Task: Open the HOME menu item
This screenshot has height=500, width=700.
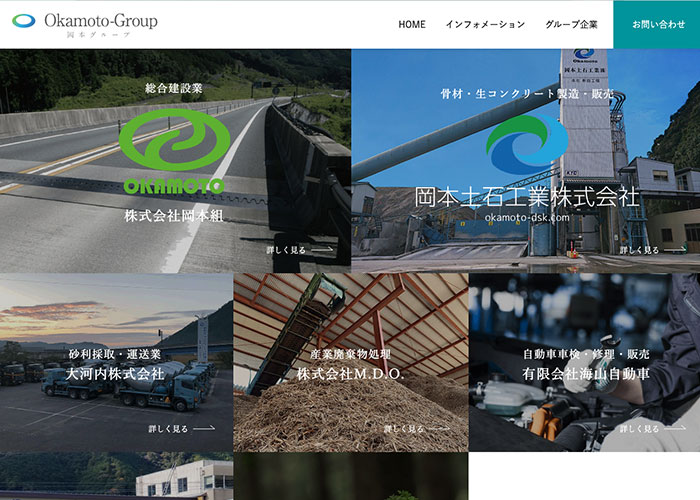Action: tap(411, 25)
